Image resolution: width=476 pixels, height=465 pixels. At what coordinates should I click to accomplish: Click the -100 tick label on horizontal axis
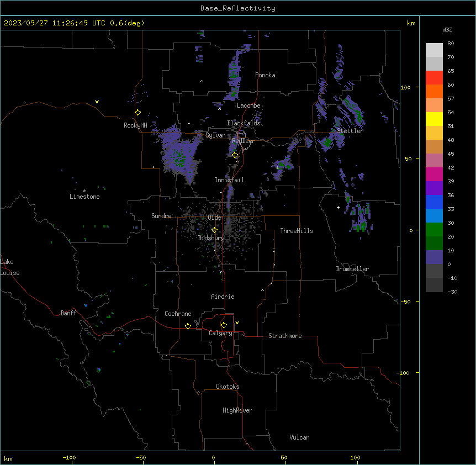[x=69, y=457]
